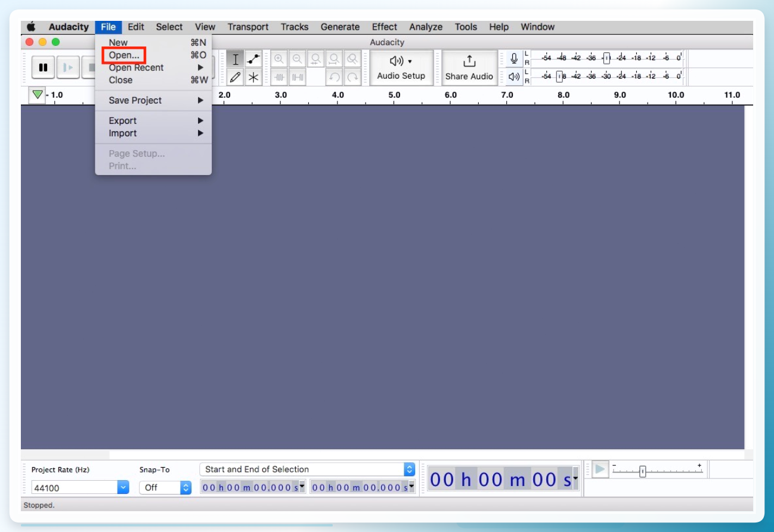Open Start and End of Selection dropdown
The image size is (774, 532).
click(307, 469)
